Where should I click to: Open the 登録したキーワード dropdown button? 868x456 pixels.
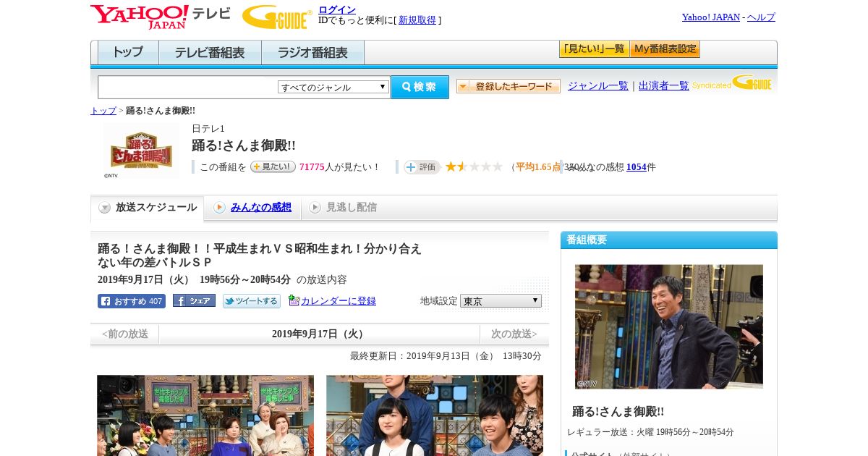tap(509, 86)
